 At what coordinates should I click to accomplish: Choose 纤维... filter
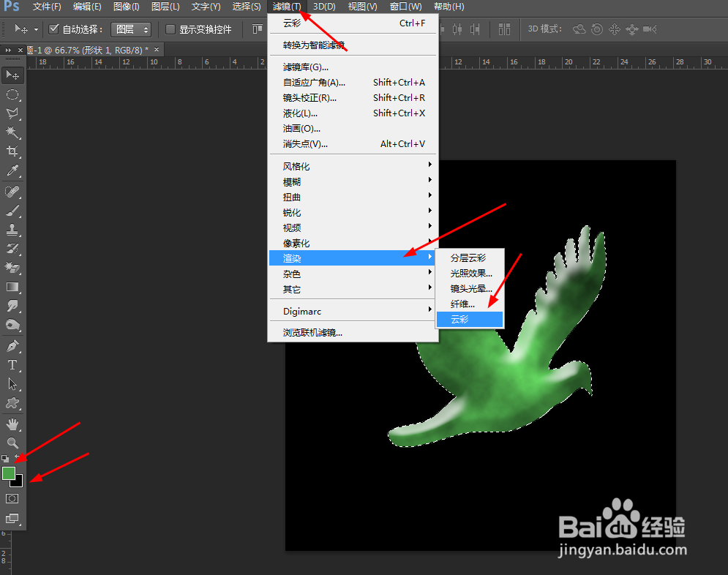pyautogui.click(x=470, y=304)
